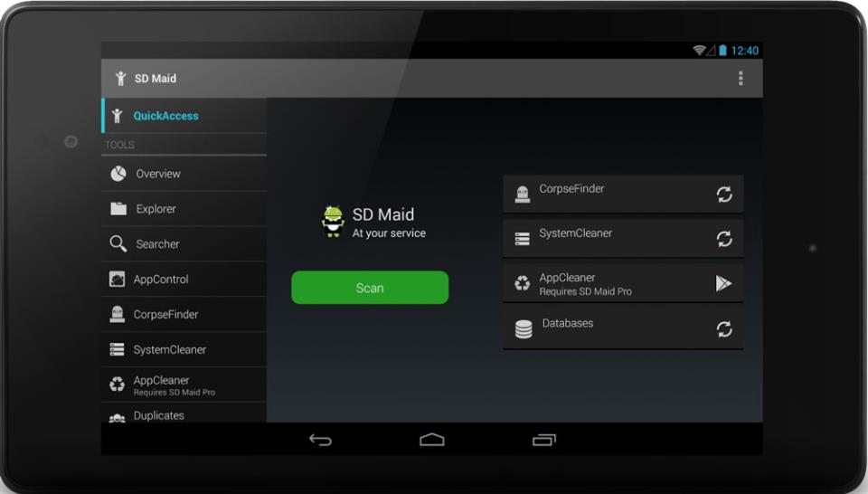The width and height of the screenshot is (868, 494).
Task: Tap the Android Recent Apps button
Action: click(x=544, y=440)
